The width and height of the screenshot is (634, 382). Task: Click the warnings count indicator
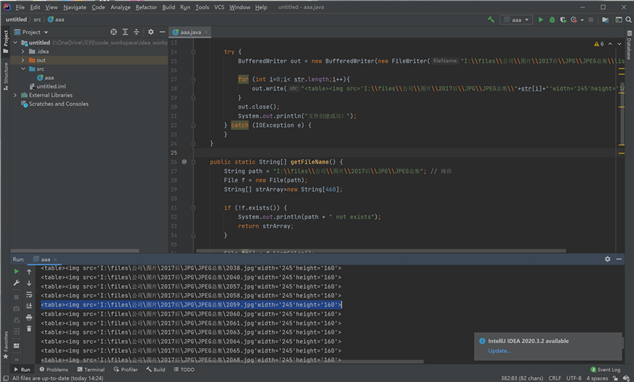(x=599, y=44)
